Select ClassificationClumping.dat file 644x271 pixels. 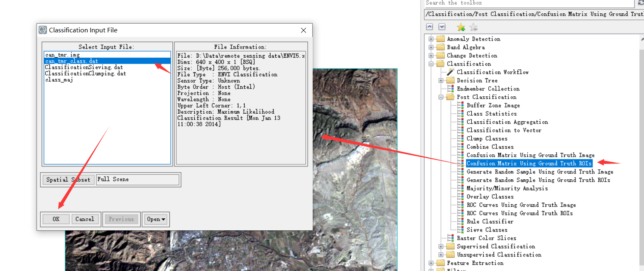pyautogui.click(x=85, y=73)
